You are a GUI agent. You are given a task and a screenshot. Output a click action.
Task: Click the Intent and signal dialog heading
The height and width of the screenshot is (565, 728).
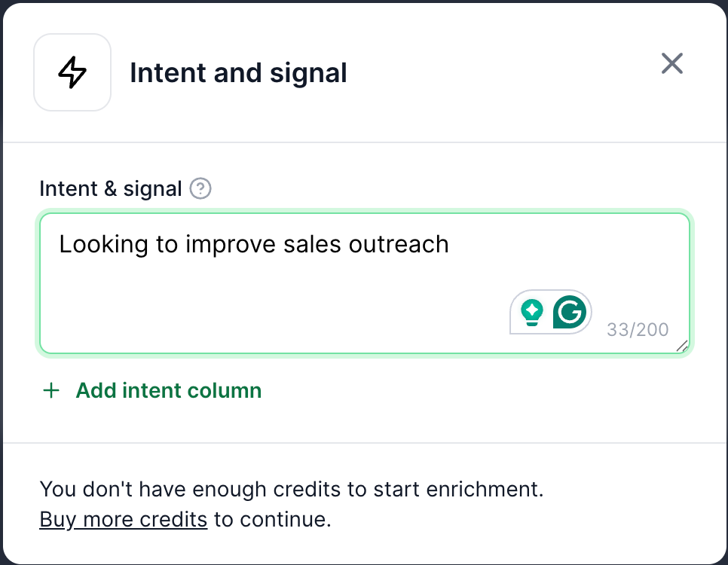coord(238,73)
